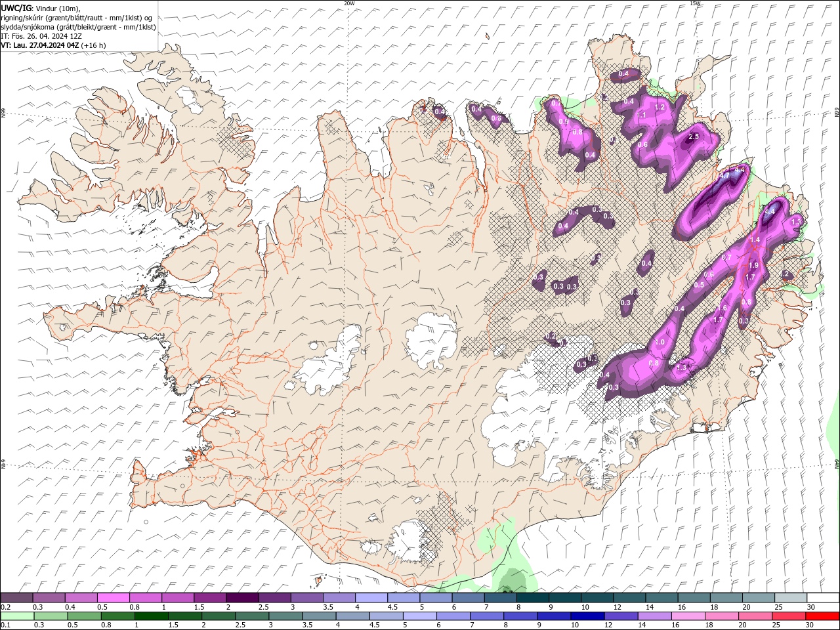Select the 'rigning/skúrir' legend description line
The width and height of the screenshot is (840, 630).
(x=77, y=18)
